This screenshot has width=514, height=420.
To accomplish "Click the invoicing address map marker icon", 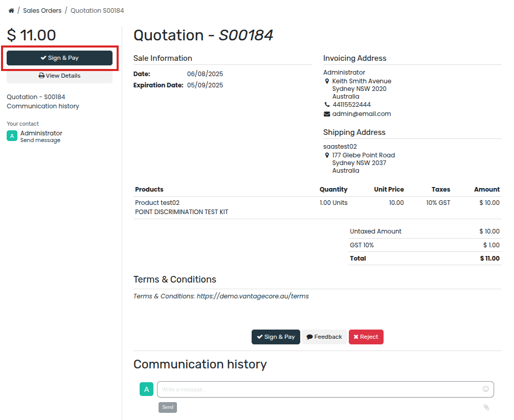I will [327, 81].
